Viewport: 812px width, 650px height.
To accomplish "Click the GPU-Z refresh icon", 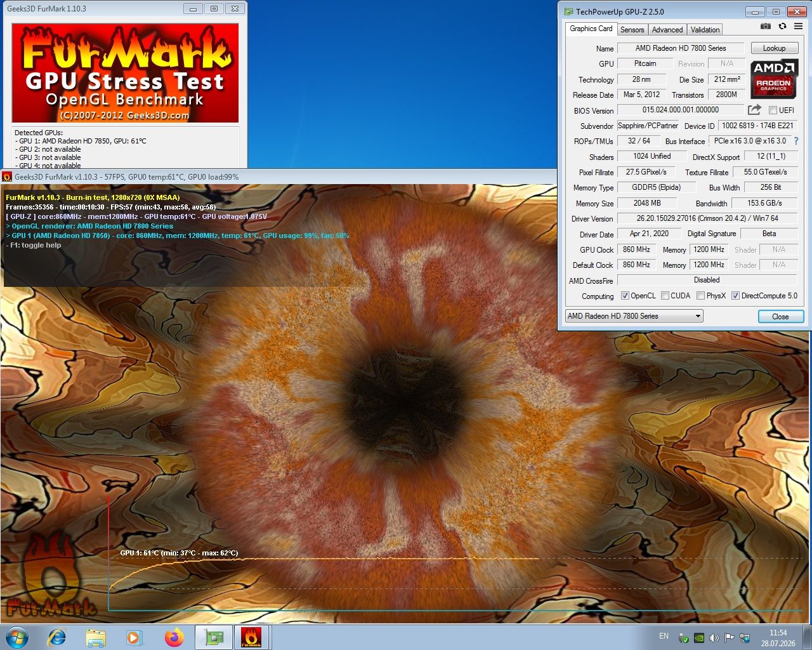I will pos(782,26).
